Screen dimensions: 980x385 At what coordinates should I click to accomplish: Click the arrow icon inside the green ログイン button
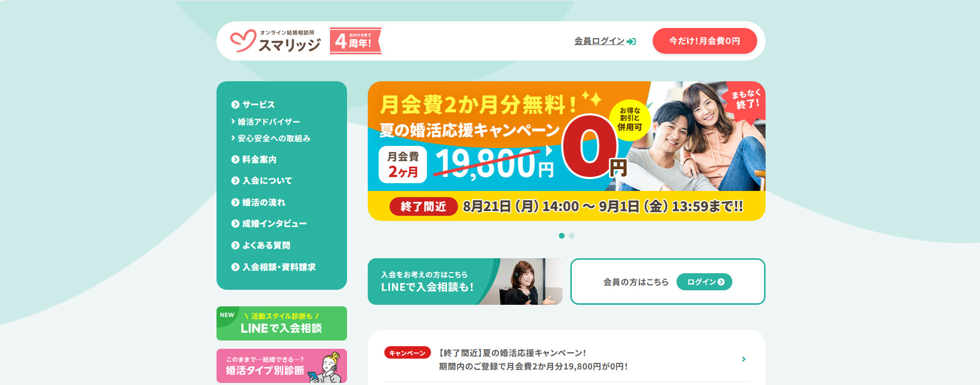coord(721,282)
